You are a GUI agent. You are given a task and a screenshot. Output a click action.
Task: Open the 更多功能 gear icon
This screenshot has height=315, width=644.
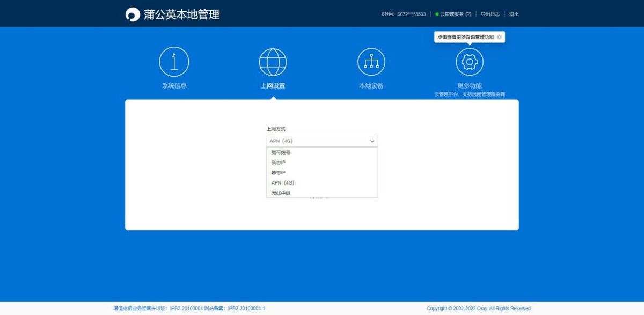coord(470,62)
